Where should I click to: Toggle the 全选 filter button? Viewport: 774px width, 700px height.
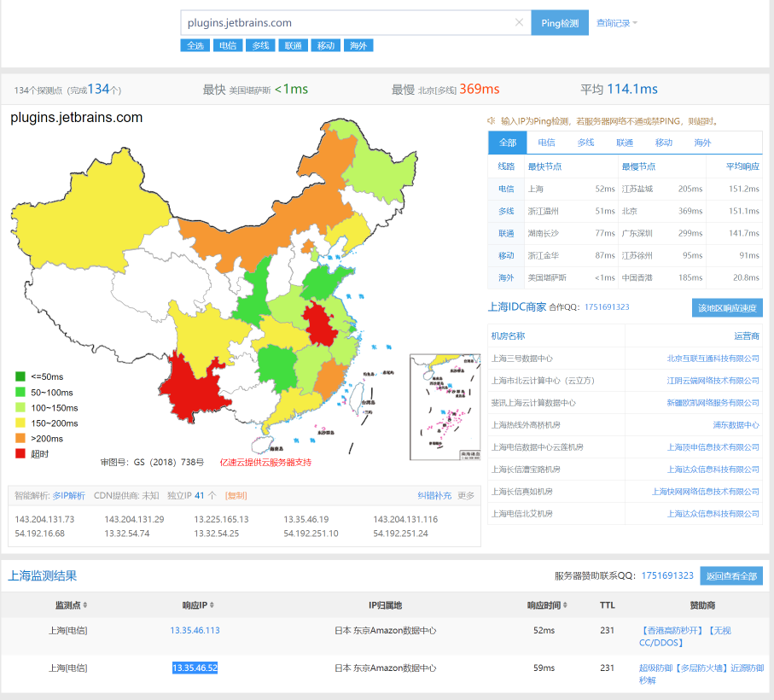click(x=195, y=45)
